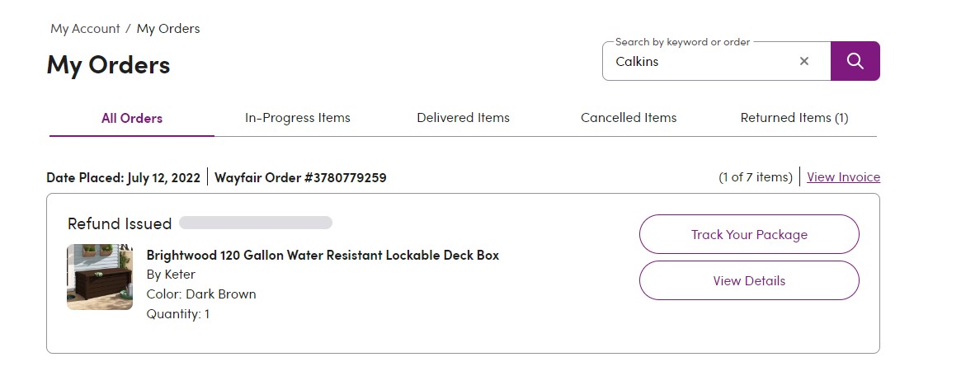Open the My Account breadcrumb link
Image resolution: width=980 pixels, height=390 pixels.
[85, 29]
